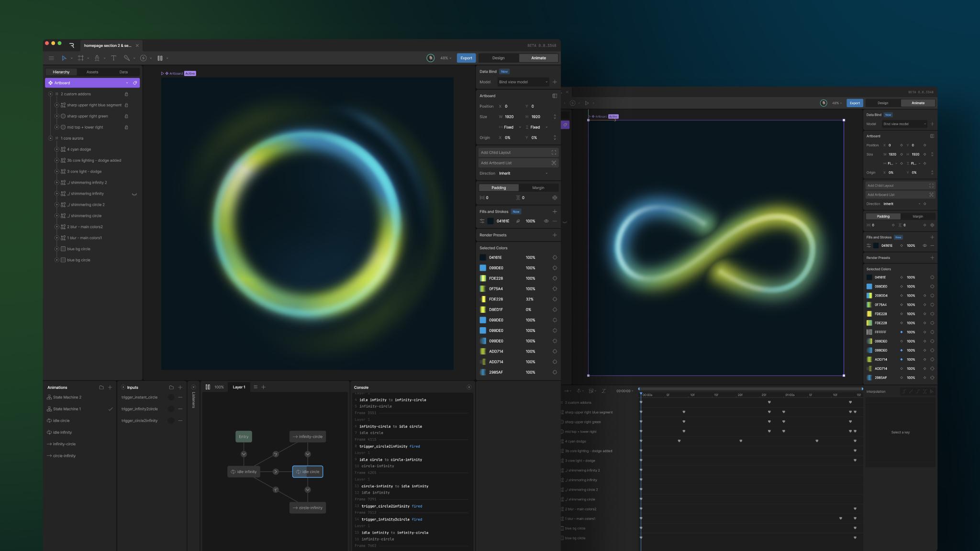Add new animation with plus icon
The height and width of the screenshot is (551, 980).
110,387
